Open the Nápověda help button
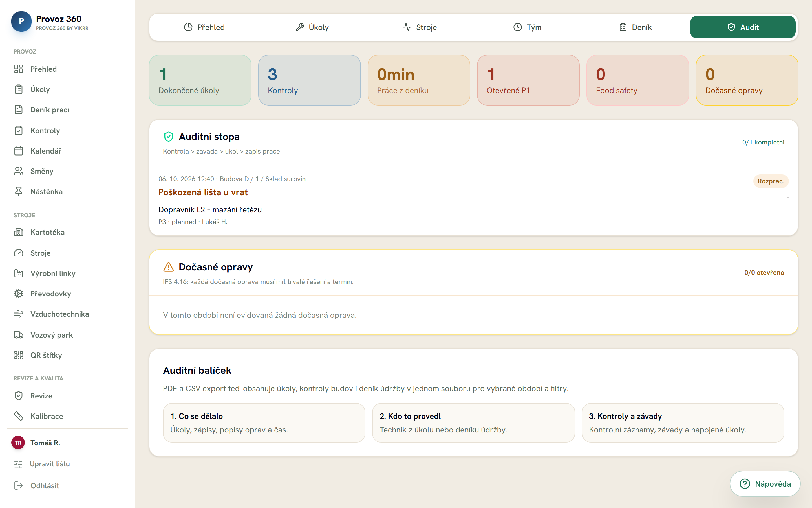The height and width of the screenshot is (508, 812). (x=765, y=484)
